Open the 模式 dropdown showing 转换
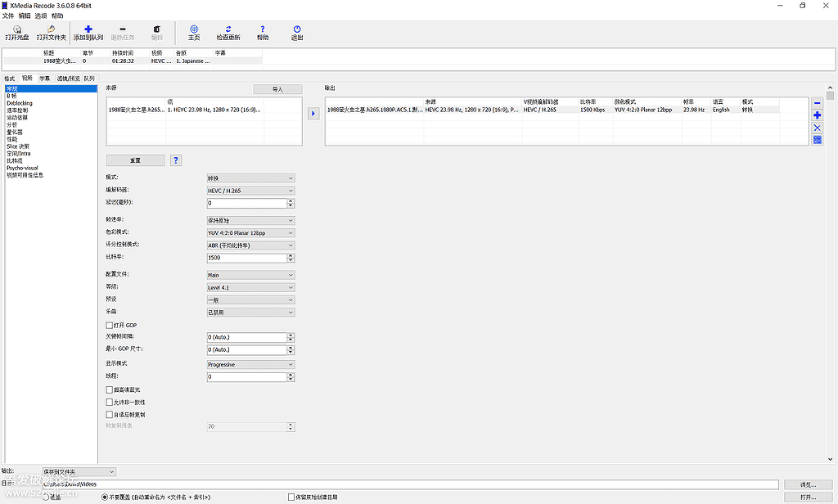838x504 pixels. click(x=250, y=178)
